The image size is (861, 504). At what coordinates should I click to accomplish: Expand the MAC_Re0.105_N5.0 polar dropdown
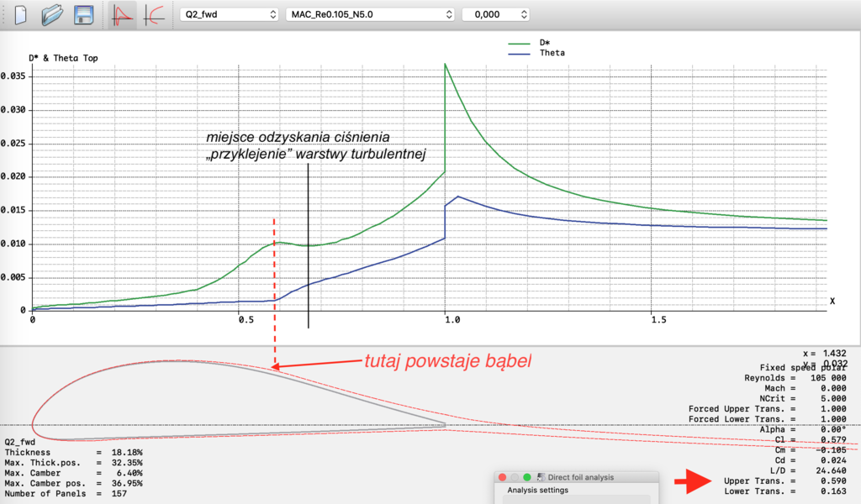tap(370, 15)
